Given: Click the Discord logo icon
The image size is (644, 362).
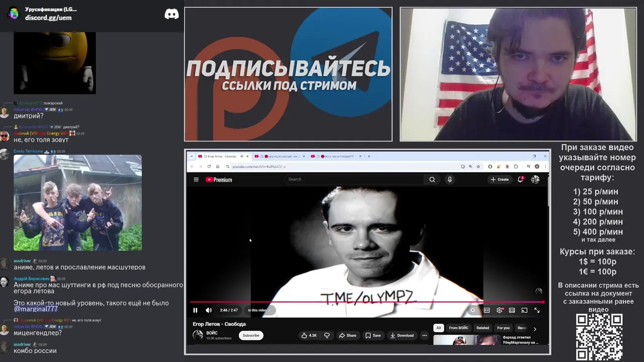Looking at the screenshot, I should tap(172, 14).
